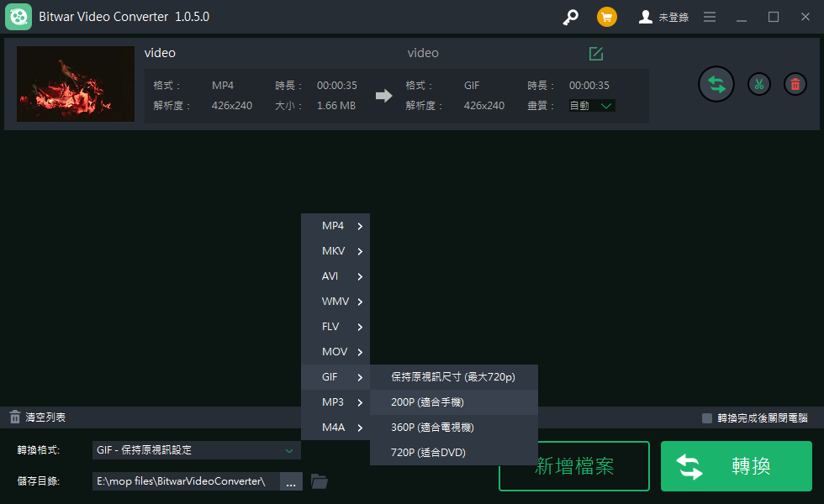Open the license key activation icon

click(x=570, y=18)
